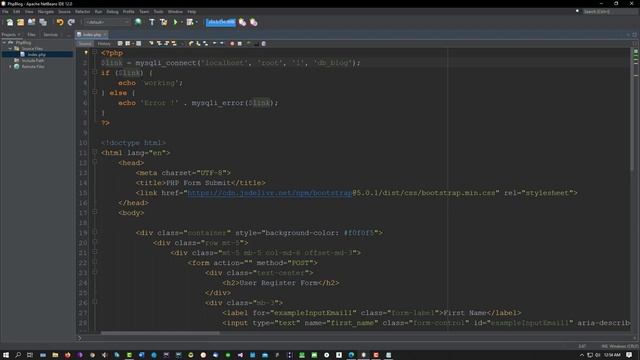The width and height of the screenshot is (640, 360).
Task: Select the index.php editor tab
Action: click(92, 35)
